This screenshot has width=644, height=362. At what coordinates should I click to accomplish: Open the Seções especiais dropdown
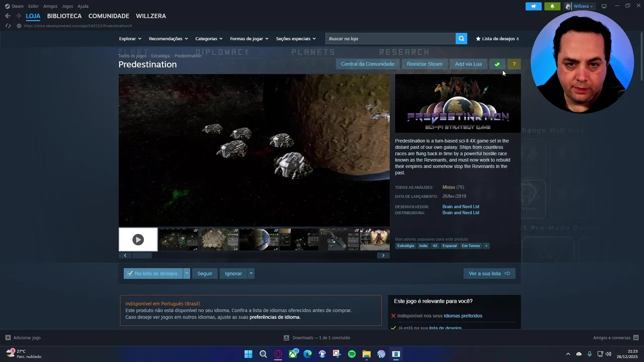tap(296, 39)
